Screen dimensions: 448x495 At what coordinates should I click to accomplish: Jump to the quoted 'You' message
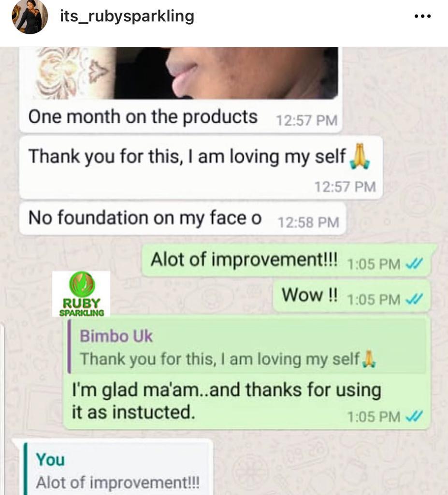(117, 469)
